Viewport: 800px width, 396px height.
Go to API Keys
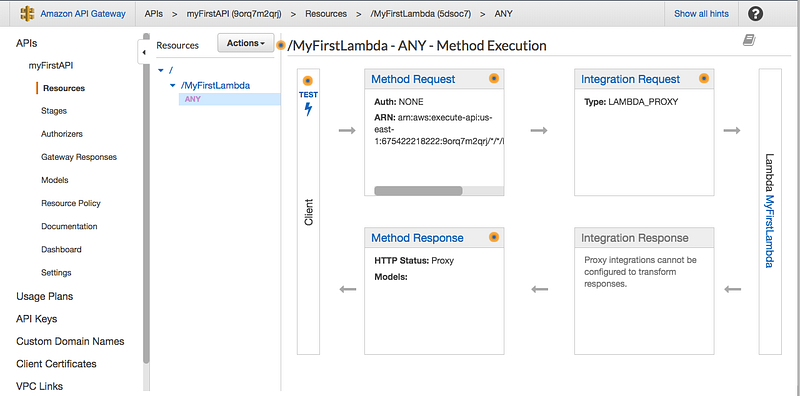(x=36, y=319)
